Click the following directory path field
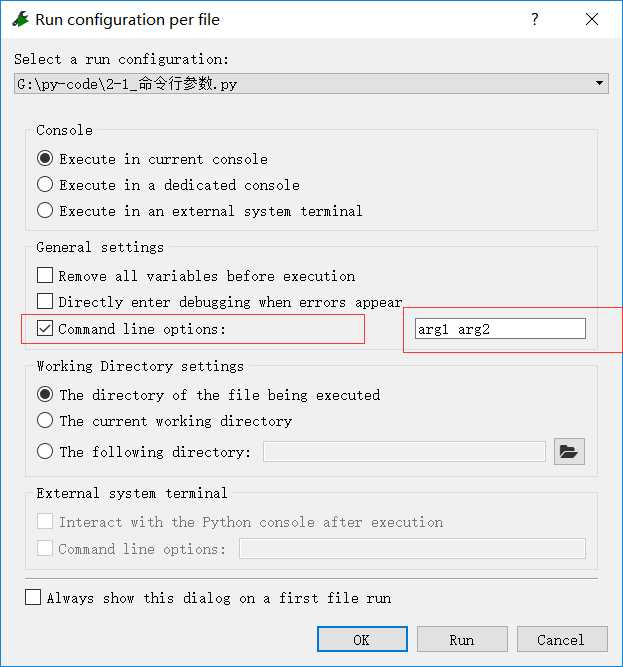Viewport: 623px width, 667px height. point(404,452)
